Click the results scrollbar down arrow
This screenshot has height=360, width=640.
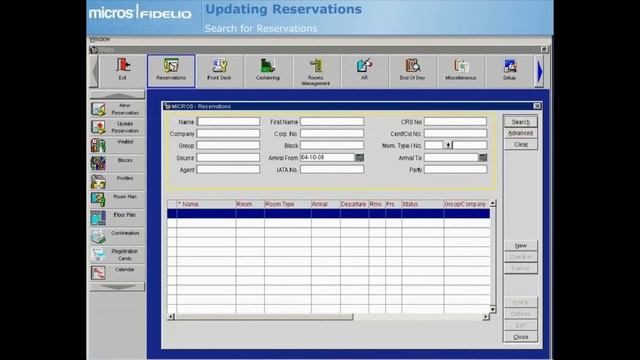click(x=493, y=309)
